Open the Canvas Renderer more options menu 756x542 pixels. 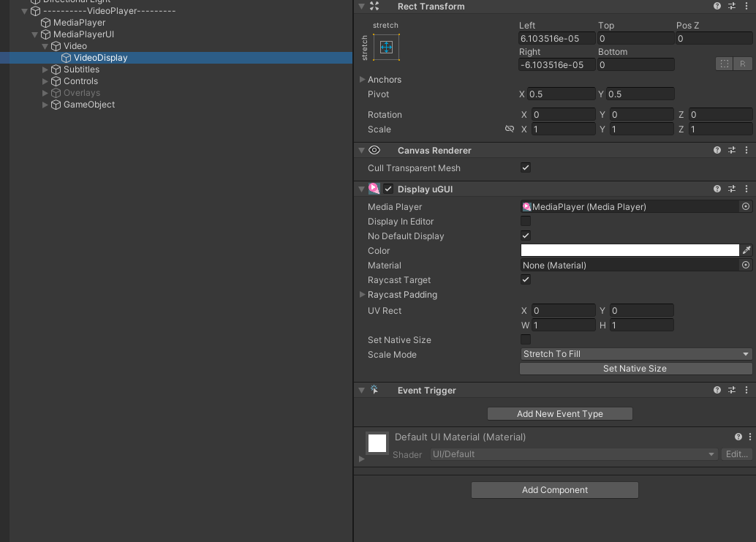[x=746, y=149]
